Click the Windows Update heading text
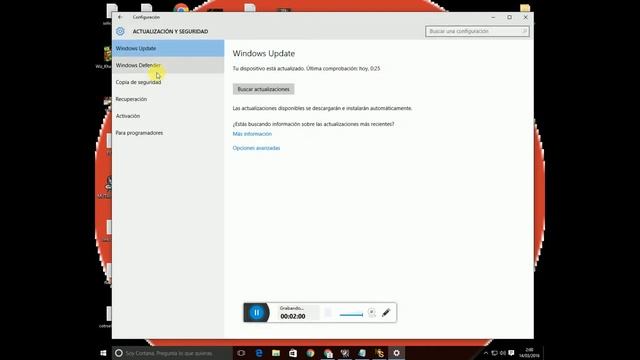 click(264, 53)
